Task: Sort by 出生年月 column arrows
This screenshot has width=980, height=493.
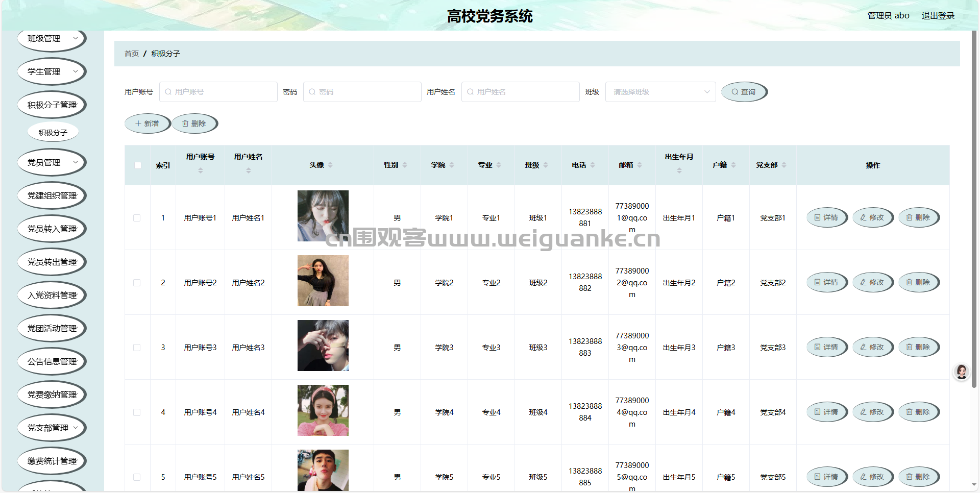Action: (x=679, y=170)
